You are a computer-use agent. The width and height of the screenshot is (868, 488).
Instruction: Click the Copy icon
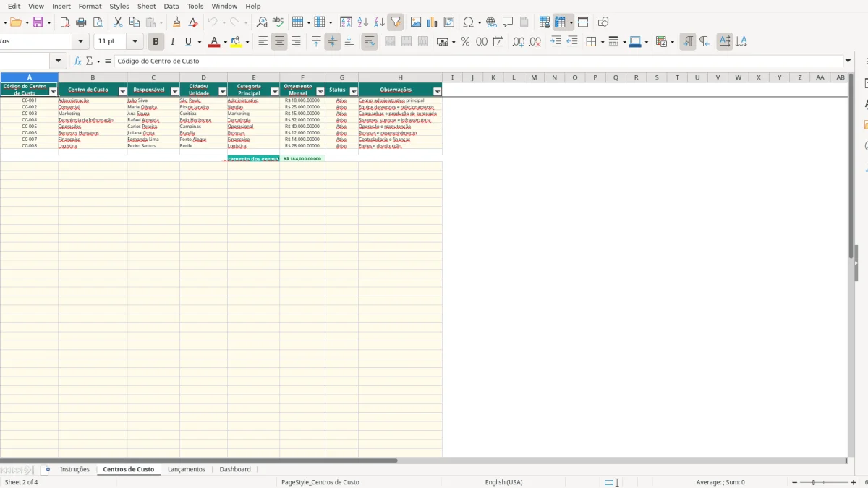click(134, 22)
